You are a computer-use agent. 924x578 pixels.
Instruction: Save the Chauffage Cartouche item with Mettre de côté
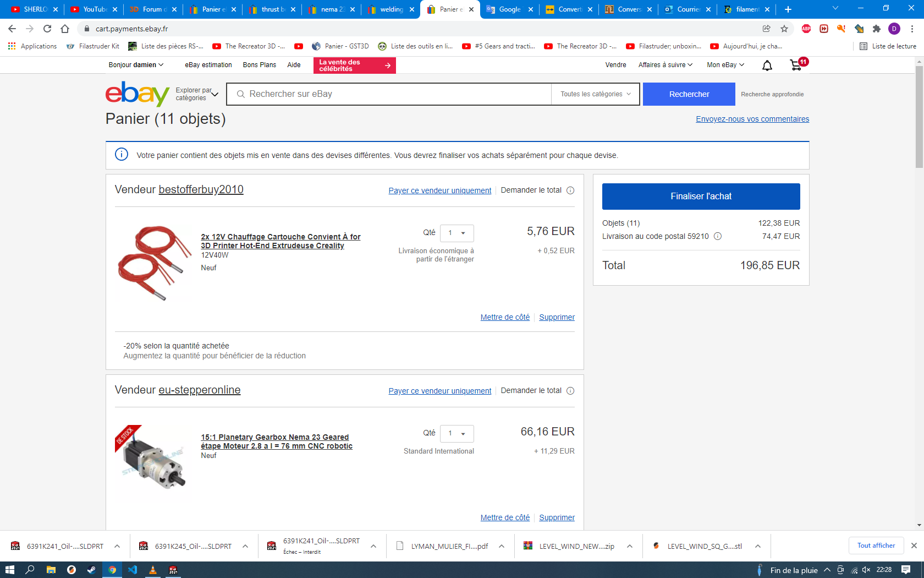tap(505, 317)
